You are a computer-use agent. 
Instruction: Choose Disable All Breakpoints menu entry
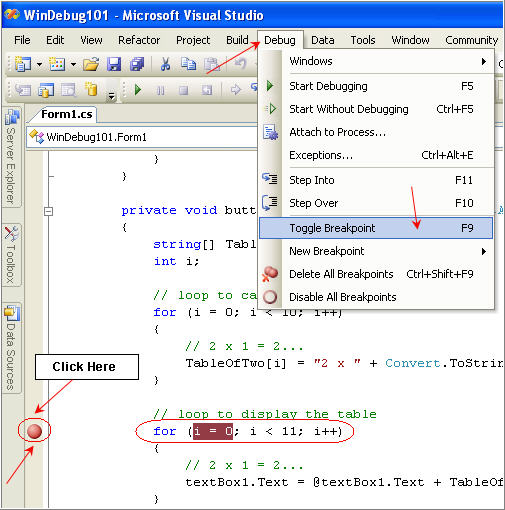coord(376,297)
